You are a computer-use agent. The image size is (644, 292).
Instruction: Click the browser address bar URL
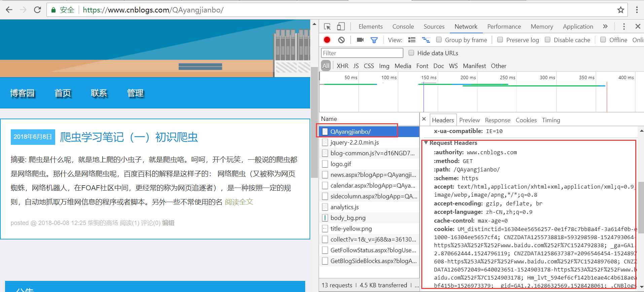(153, 10)
